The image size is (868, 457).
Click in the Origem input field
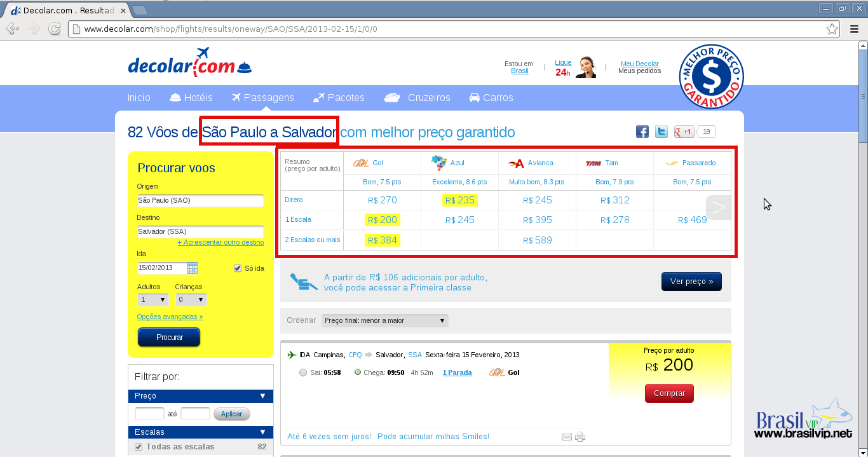coord(200,200)
